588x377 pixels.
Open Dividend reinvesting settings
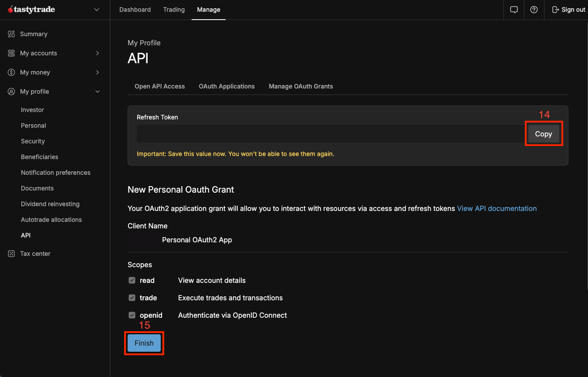point(50,204)
